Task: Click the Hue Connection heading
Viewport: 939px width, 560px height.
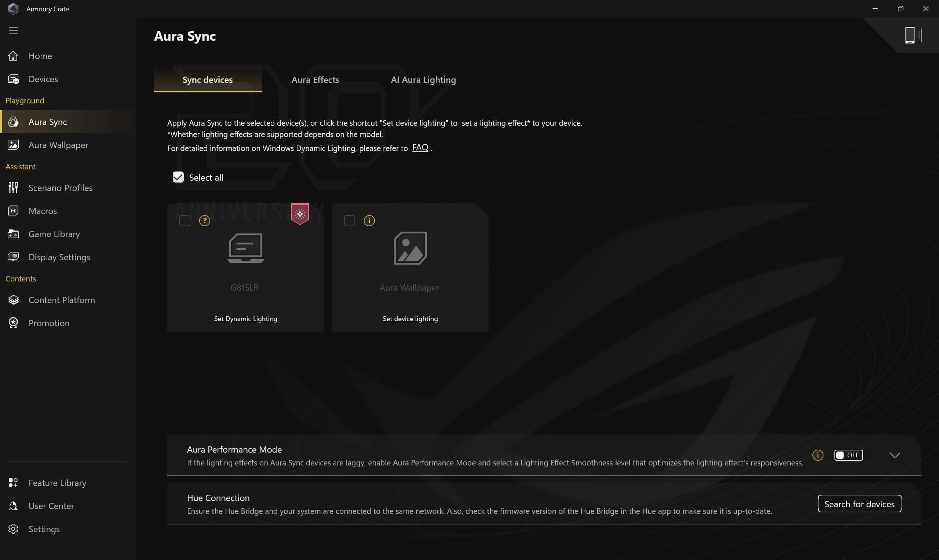Action: (218, 498)
